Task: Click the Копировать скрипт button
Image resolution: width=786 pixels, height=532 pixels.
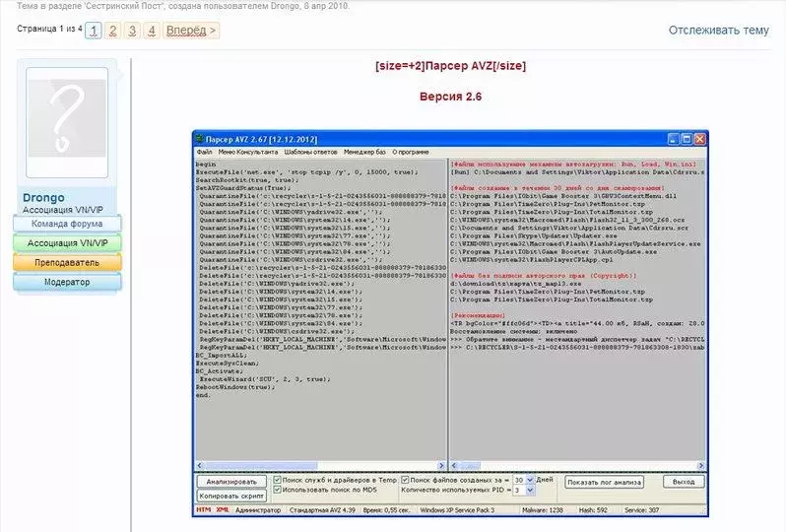Action: point(231,496)
